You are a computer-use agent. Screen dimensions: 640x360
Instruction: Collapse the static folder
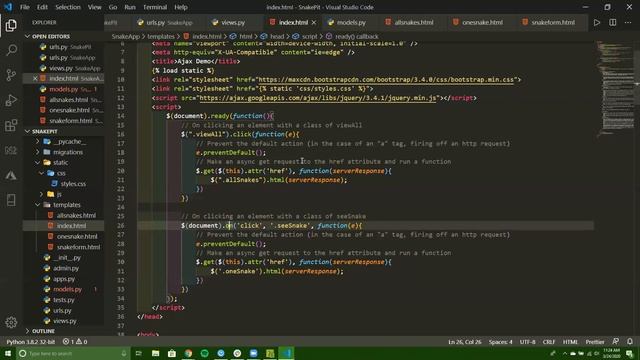[60, 163]
